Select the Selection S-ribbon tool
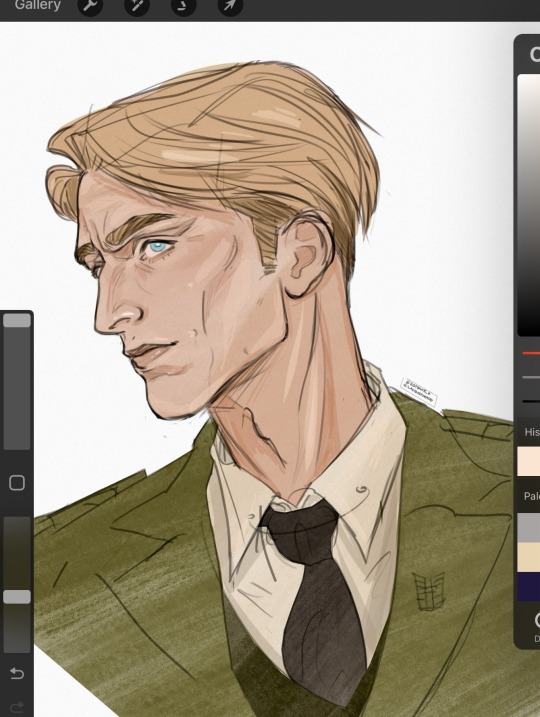The width and height of the screenshot is (540, 717). pyautogui.click(x=183, y=5)
